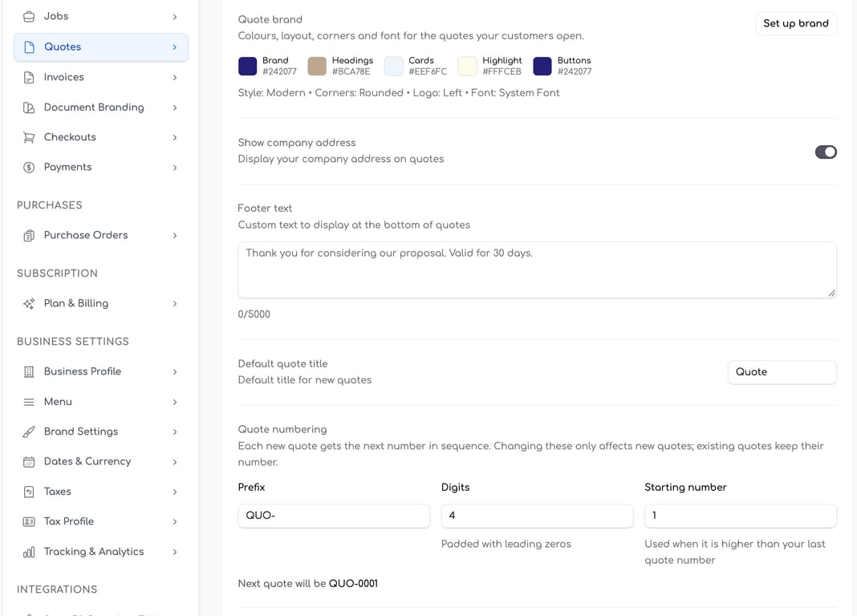This screenshot has height=616, width=857.
Task: Click the Purchase Orders clipboard icon
Action: point(29,235)
